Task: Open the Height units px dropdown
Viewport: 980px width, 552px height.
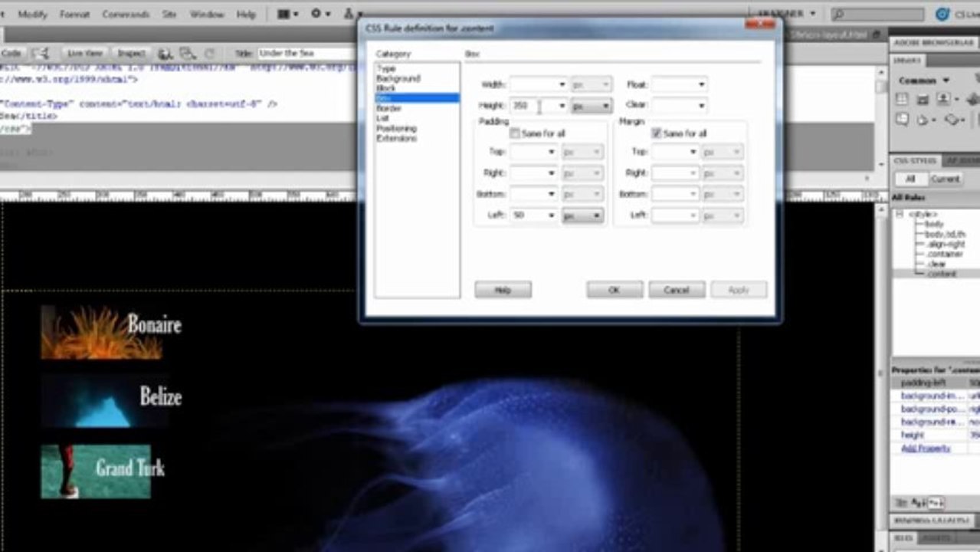Action: click(x=592, y=106)
